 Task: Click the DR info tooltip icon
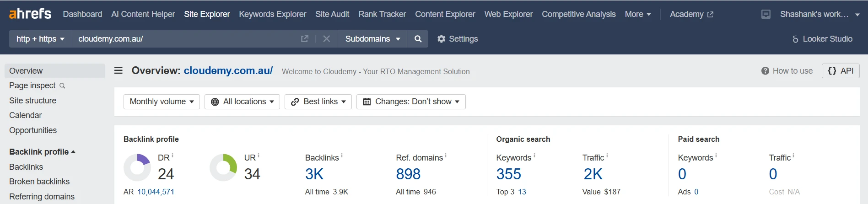pos(173,156)
